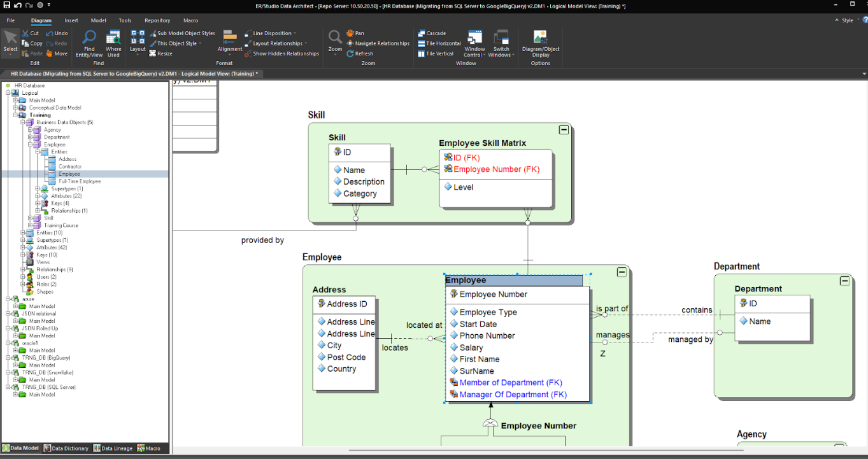Expand the Training Course tree node
868x459 pixels.
tap(30, 225)
